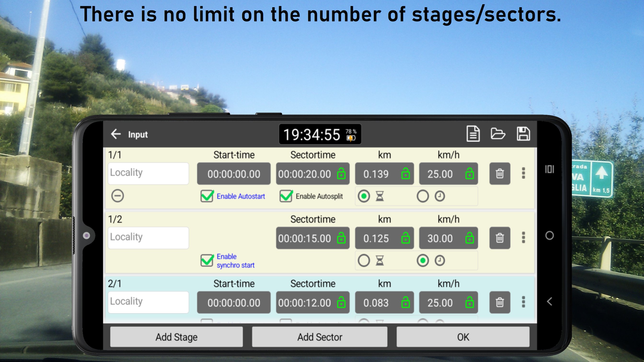This screenshot has width=644, height=362.
Task: Open three-dot menu for sector 1/2
Action: click(x=523, y=238)
